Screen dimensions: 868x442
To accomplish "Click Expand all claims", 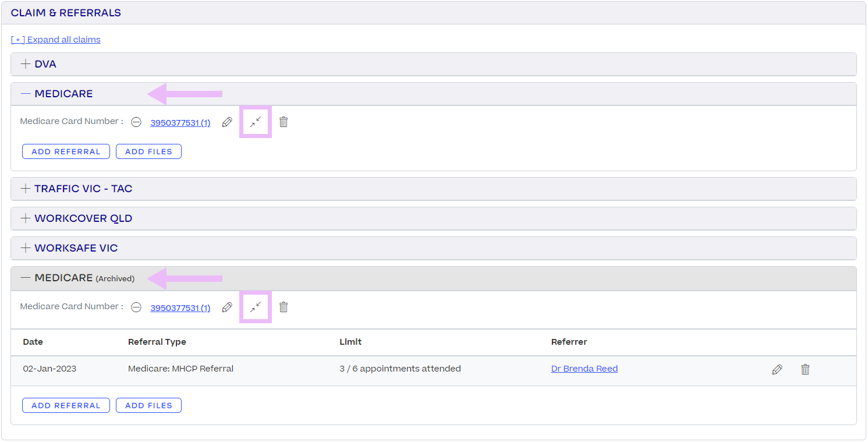I will click(55, 39).
